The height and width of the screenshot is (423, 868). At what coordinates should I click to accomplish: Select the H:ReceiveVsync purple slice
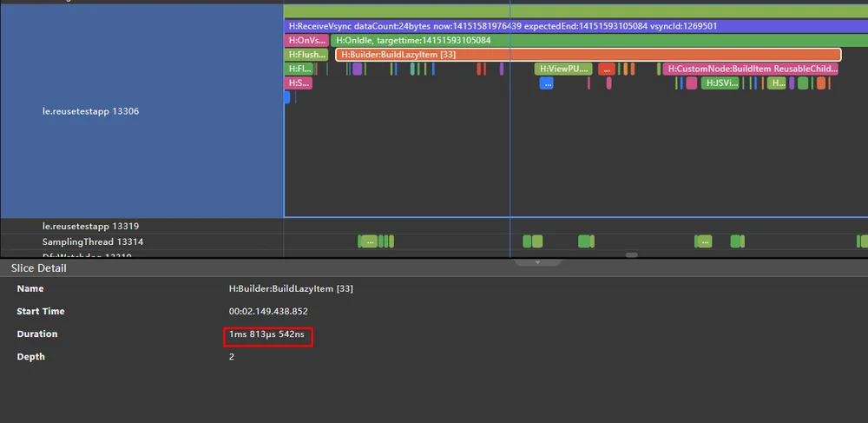click(x=575, y=26)
